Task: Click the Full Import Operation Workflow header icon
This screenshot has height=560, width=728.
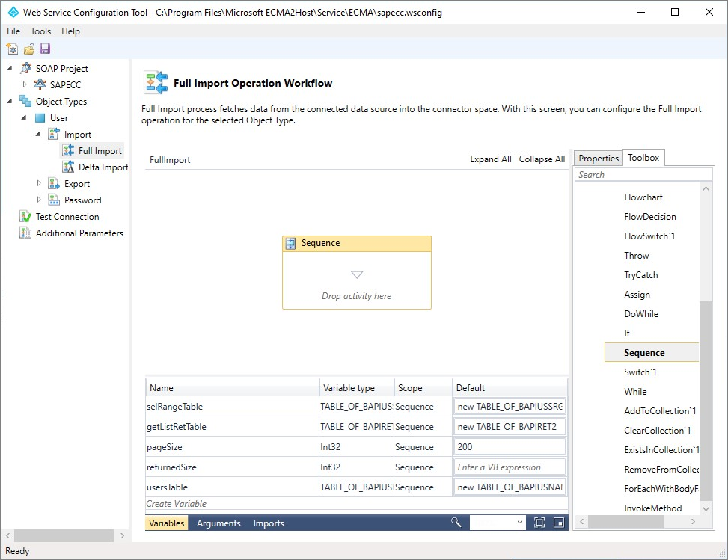Action: pos(156,82)
